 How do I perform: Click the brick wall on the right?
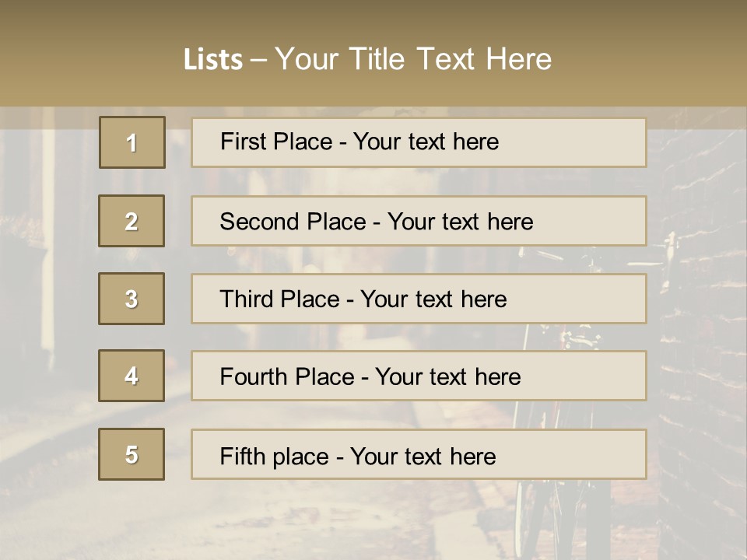[x=700, y=327]
